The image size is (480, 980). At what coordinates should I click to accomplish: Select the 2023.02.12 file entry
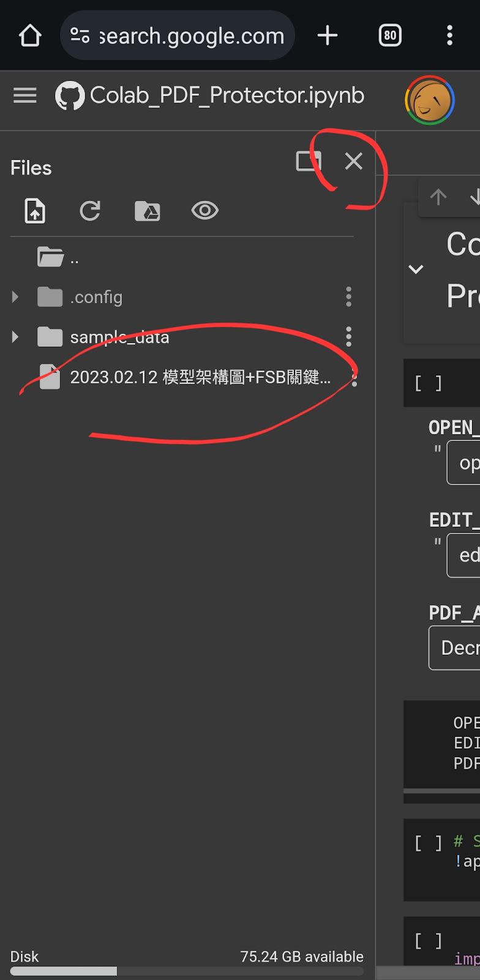pyautogui.click(x=182, y=377)
